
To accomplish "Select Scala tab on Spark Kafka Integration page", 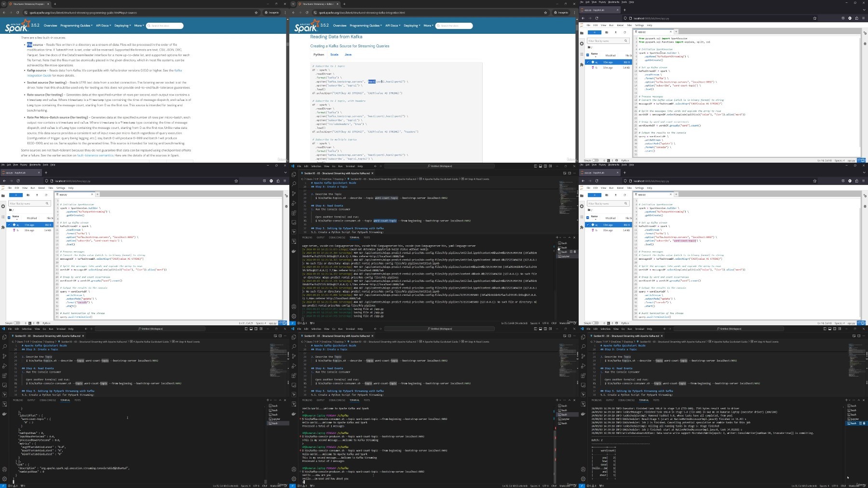I will coord(334,55).
